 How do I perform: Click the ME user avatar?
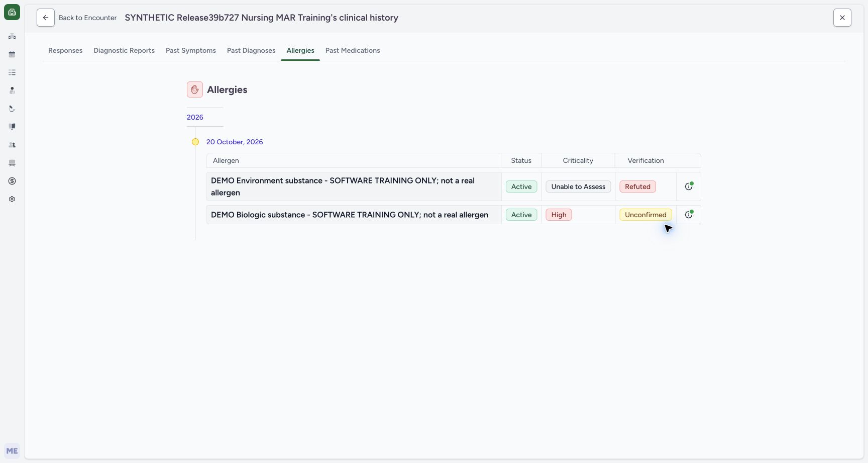(x=12, y=451)
